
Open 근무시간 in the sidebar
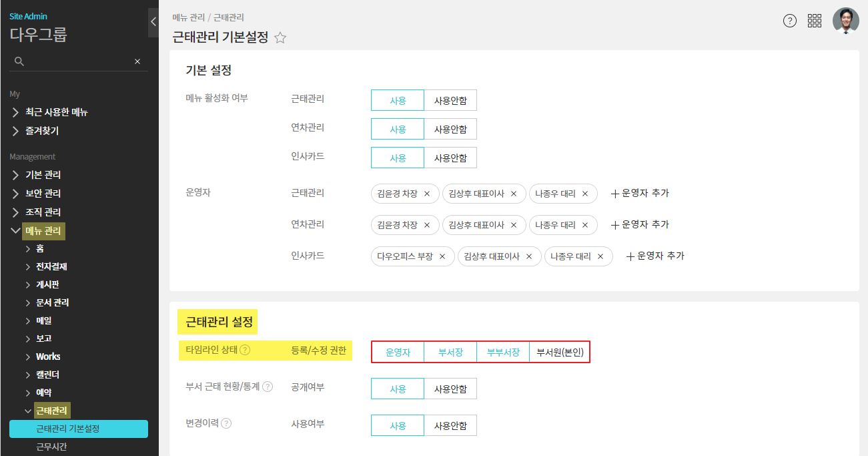point(51,447)
